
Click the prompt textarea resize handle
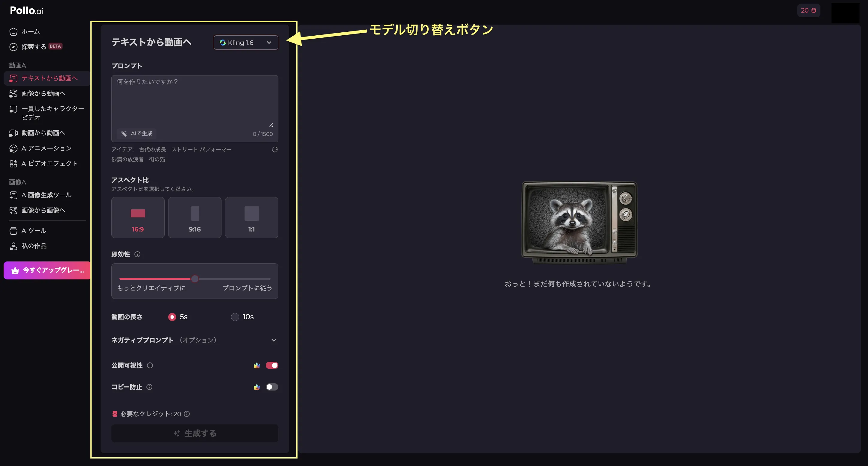point(271,125)
